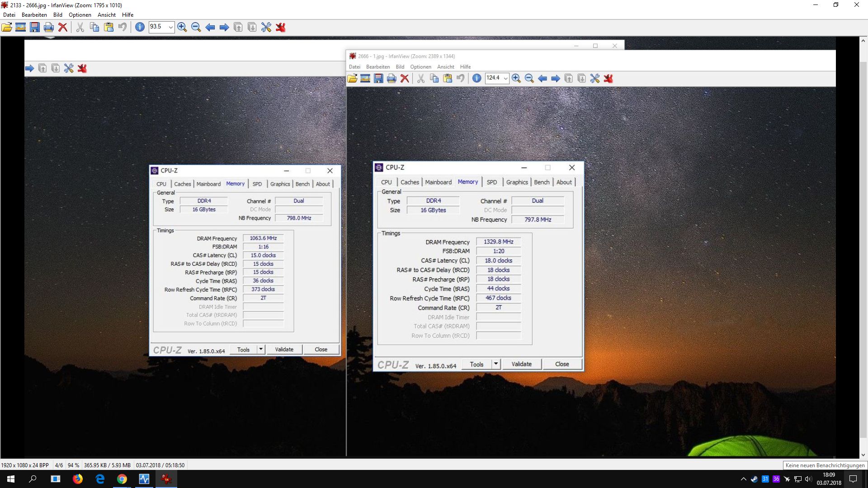Zoom in using the magnifier plus icon

pos(182,27)
